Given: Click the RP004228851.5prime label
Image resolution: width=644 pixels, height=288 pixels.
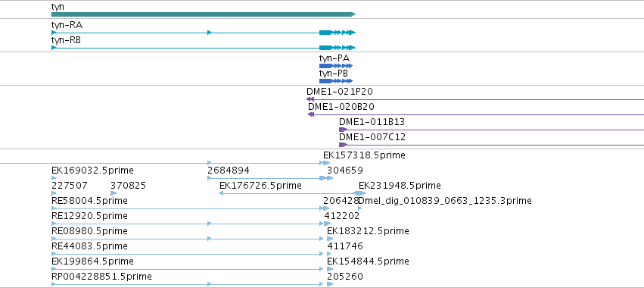Looking at the screenshot, I should (x=101, y=277).
